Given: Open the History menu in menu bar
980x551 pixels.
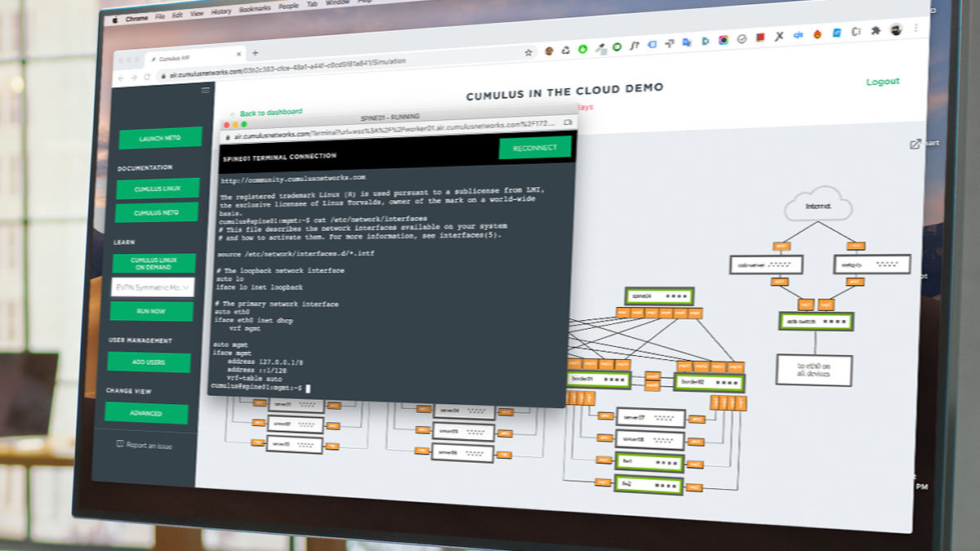Looking at the screenshot, I should click(x=221, y=12).
